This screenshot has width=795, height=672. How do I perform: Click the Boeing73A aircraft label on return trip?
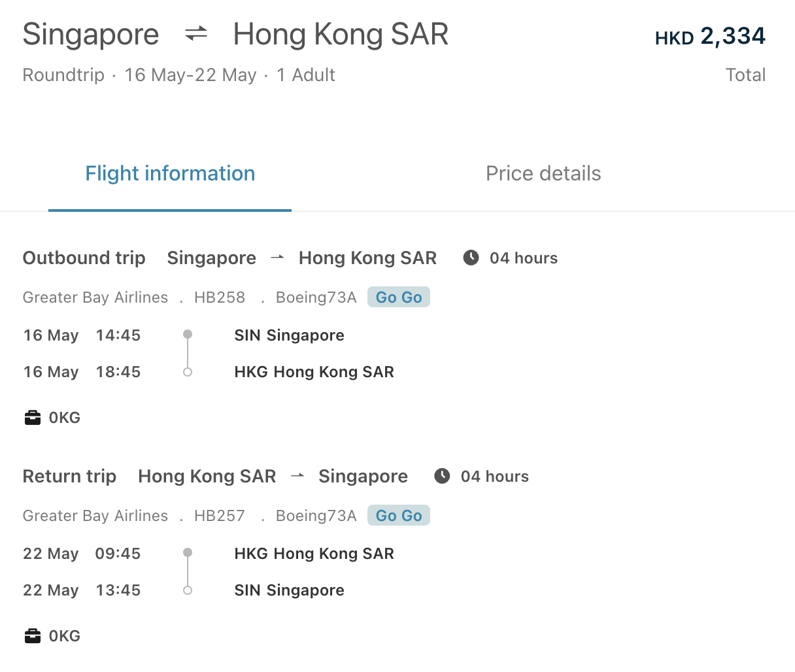pos(316,516)
